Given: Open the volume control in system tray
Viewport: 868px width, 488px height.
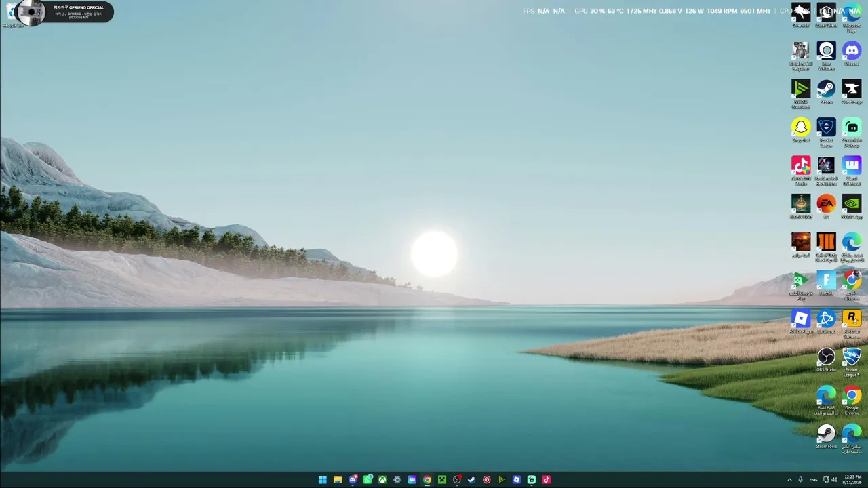Looking at the screenshot, I should click(834, 480).
